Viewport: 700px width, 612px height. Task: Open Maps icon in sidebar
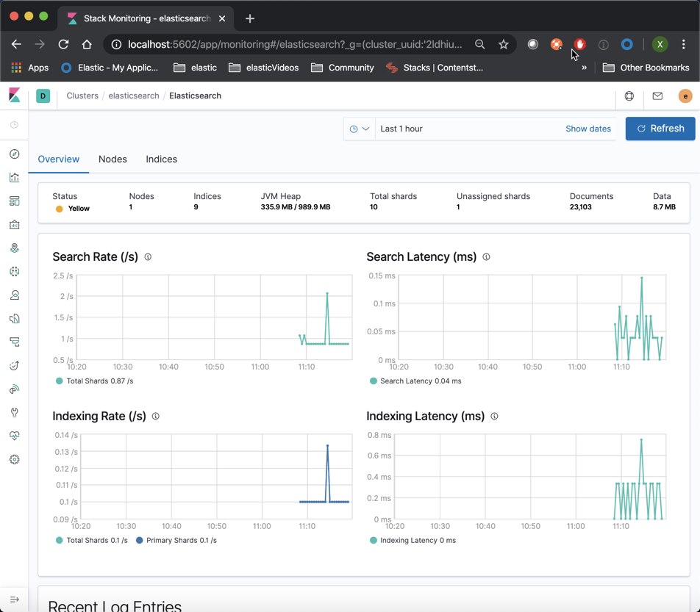pyautogui.click(x=14, y=248)
